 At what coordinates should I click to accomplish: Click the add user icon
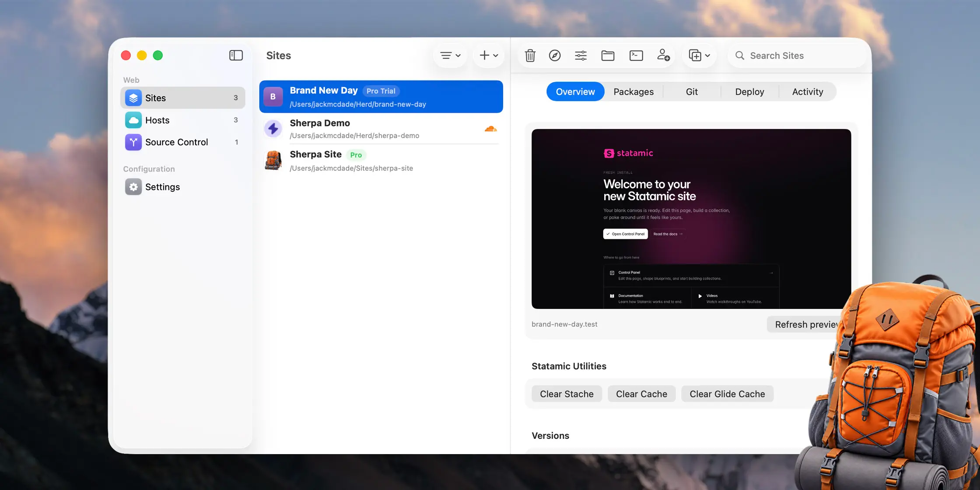(x=663, y=55)
